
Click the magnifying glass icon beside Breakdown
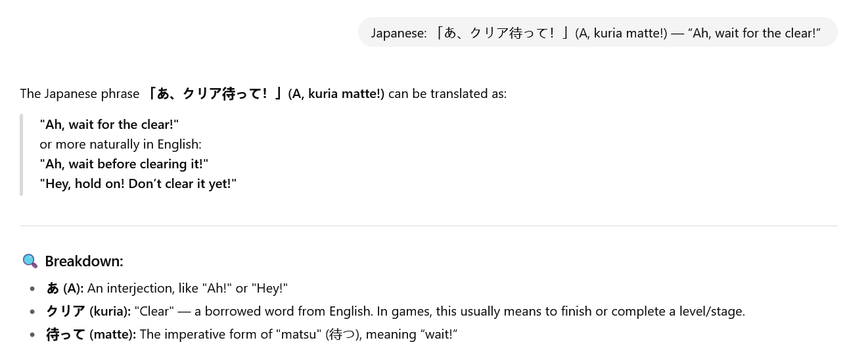coord(30,261)
